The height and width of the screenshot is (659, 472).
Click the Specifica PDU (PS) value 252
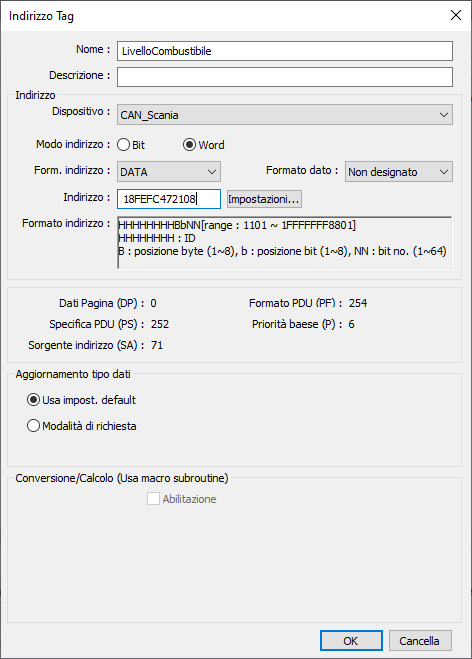160,324
